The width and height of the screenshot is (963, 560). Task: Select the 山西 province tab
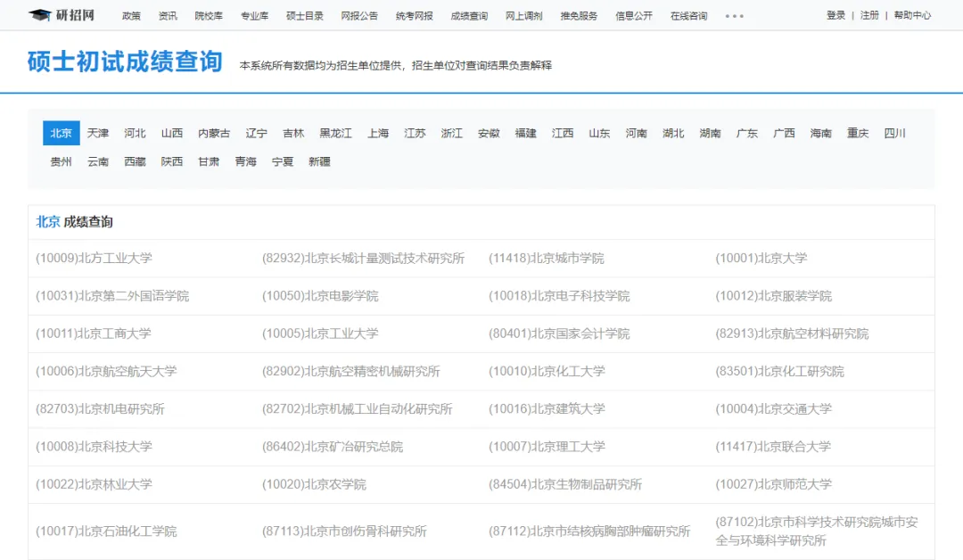[x=172, y=133]
